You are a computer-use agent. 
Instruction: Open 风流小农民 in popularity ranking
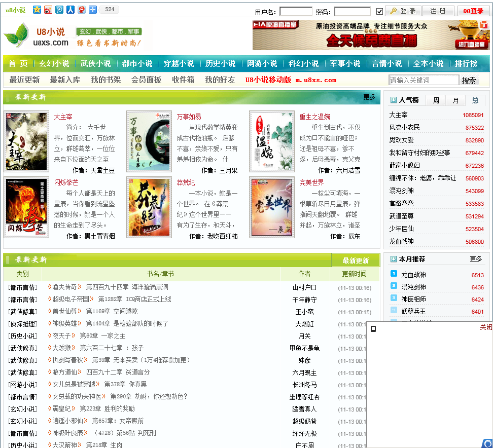(404, 127)
